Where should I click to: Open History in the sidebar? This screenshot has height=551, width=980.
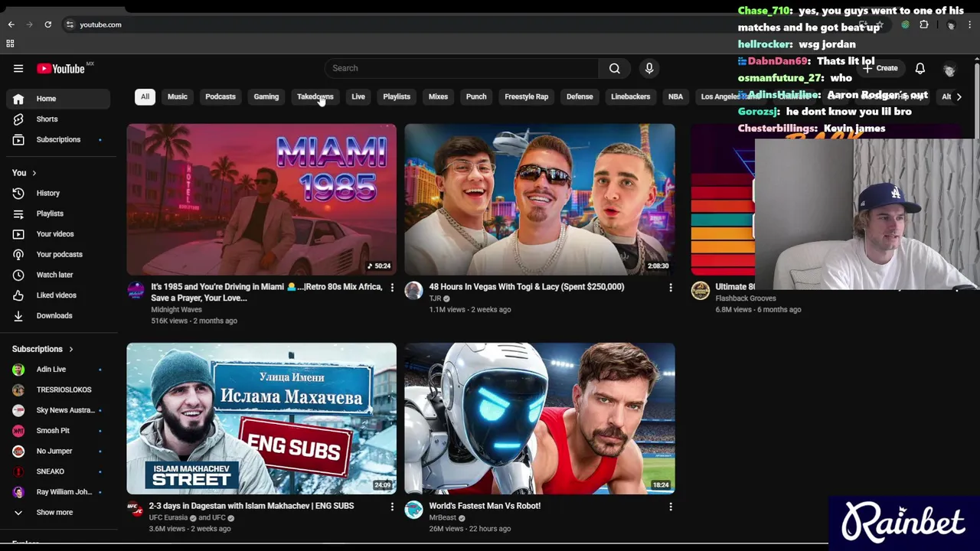click(58, 193)
